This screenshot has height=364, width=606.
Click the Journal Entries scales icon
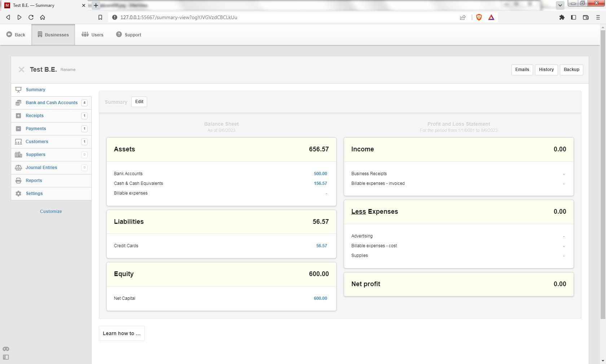[18, 168]
